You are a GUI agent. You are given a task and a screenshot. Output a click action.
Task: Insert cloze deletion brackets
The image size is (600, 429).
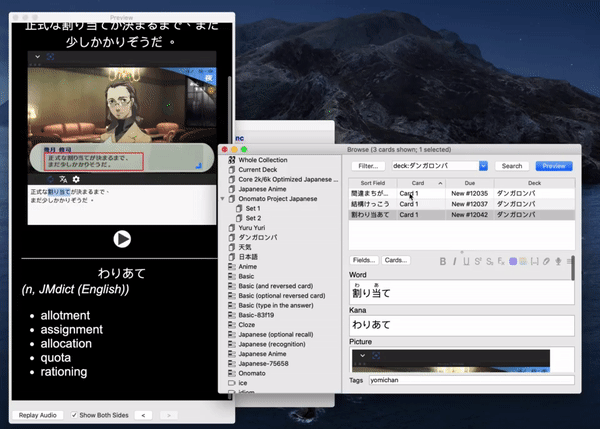coord(535,261)
